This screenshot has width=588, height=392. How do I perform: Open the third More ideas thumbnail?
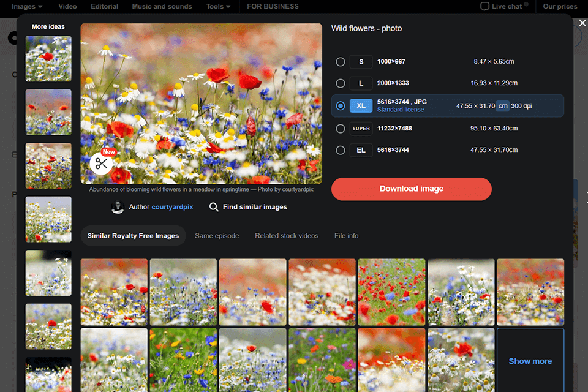click(x=48, y=166)
